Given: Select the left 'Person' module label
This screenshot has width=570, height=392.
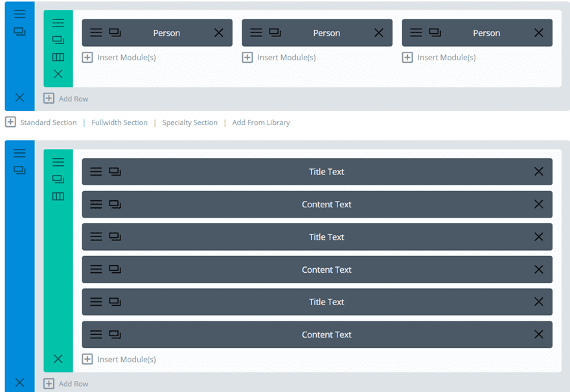Looking at the screenshot, I should (166, 33).
